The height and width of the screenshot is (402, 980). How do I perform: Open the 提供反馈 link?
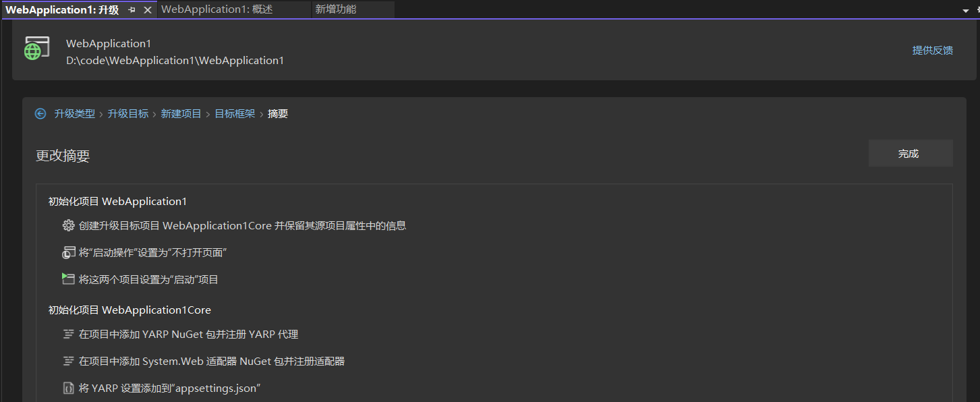(x=932, y=51)
